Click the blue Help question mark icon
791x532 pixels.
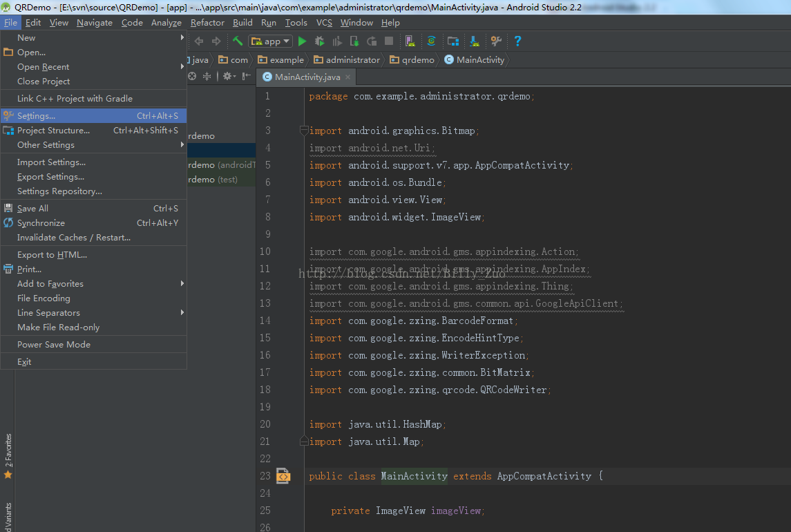[x=517, y=41]
